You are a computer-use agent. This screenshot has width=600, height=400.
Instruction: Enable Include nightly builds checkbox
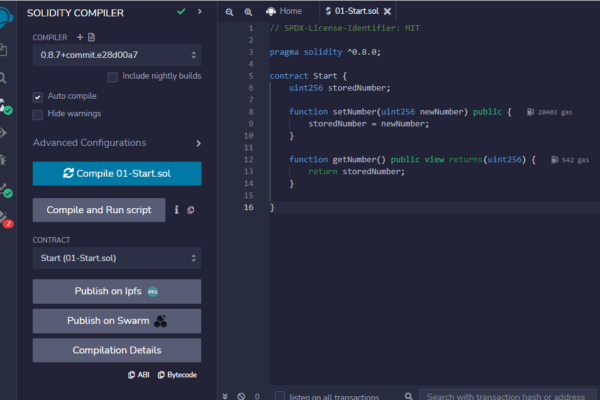pos(113,77)
